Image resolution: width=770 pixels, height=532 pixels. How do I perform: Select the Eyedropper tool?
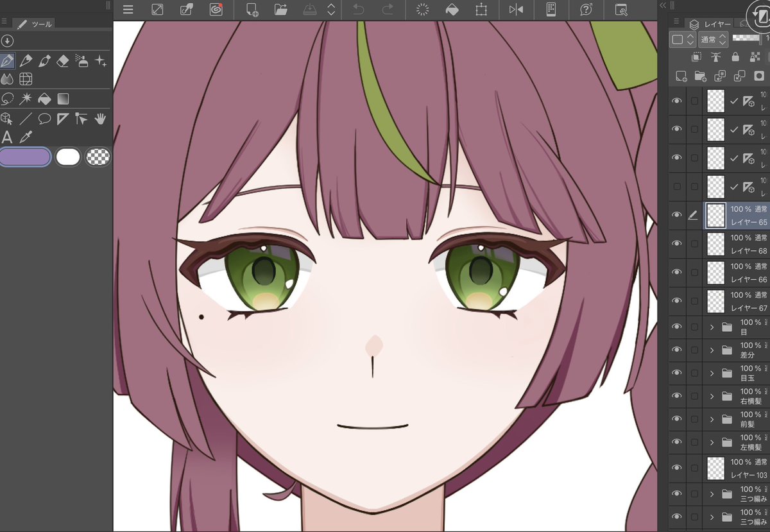26,137
